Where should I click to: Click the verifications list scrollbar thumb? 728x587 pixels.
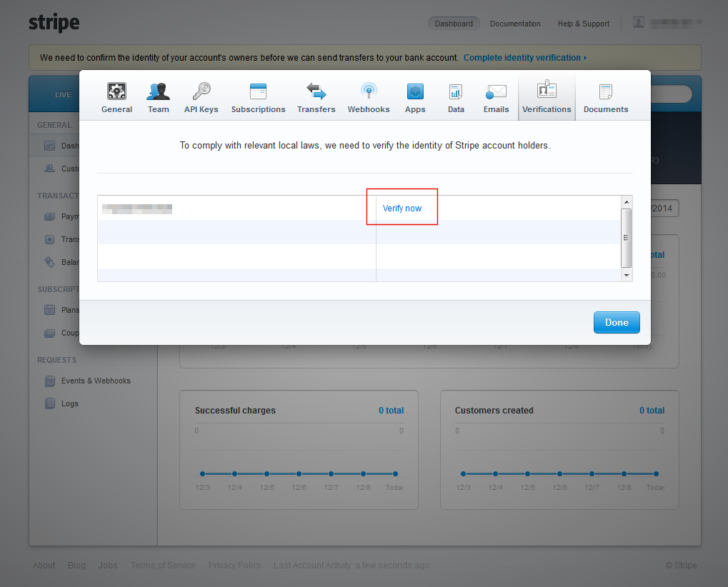click(627, 238)
